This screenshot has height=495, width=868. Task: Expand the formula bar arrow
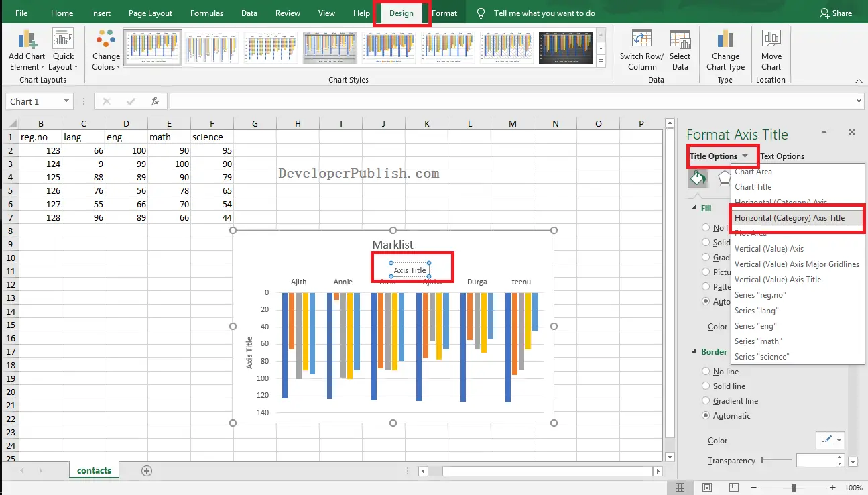click(860, 101)
